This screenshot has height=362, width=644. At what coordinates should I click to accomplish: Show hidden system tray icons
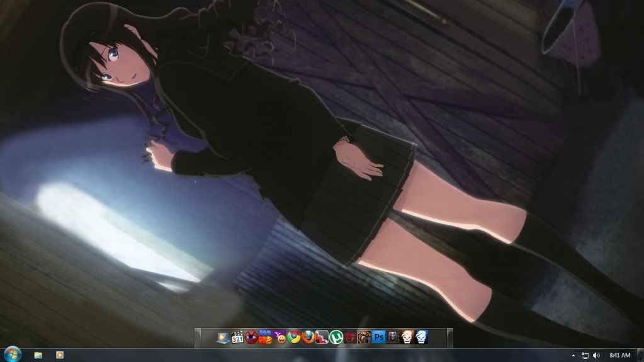click(x=573, y=356)
